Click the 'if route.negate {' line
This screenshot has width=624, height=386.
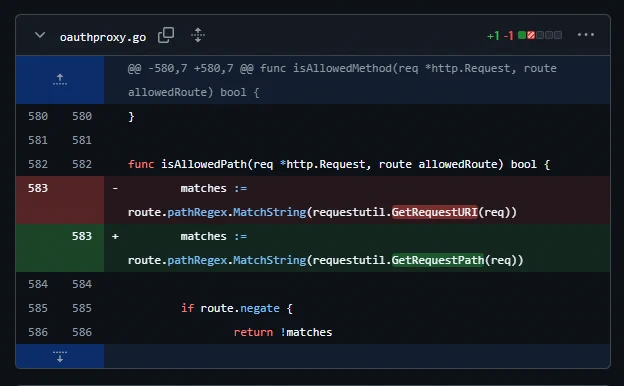coord(237,308)
